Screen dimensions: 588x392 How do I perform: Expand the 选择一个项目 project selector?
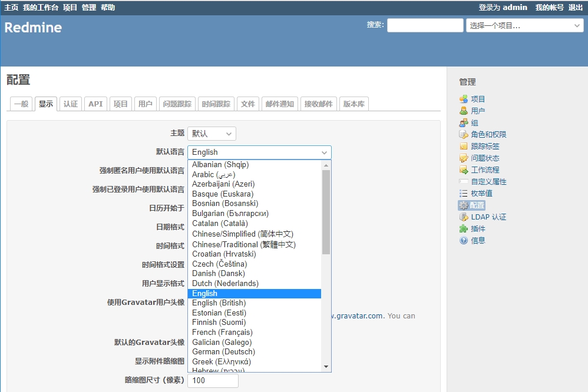(524, 25)
